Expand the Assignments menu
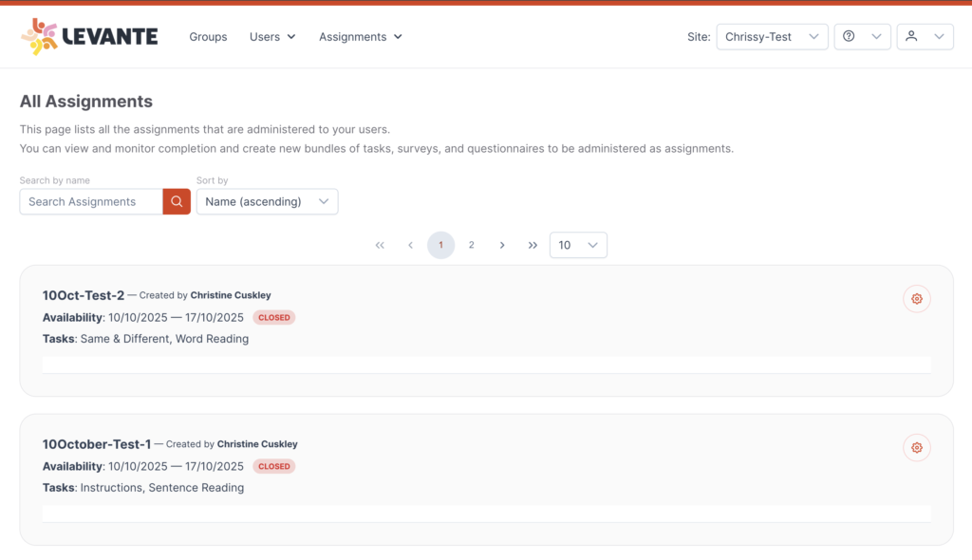Screen dimensions: 972x560 pyautogui.click(x=360, y=37)
